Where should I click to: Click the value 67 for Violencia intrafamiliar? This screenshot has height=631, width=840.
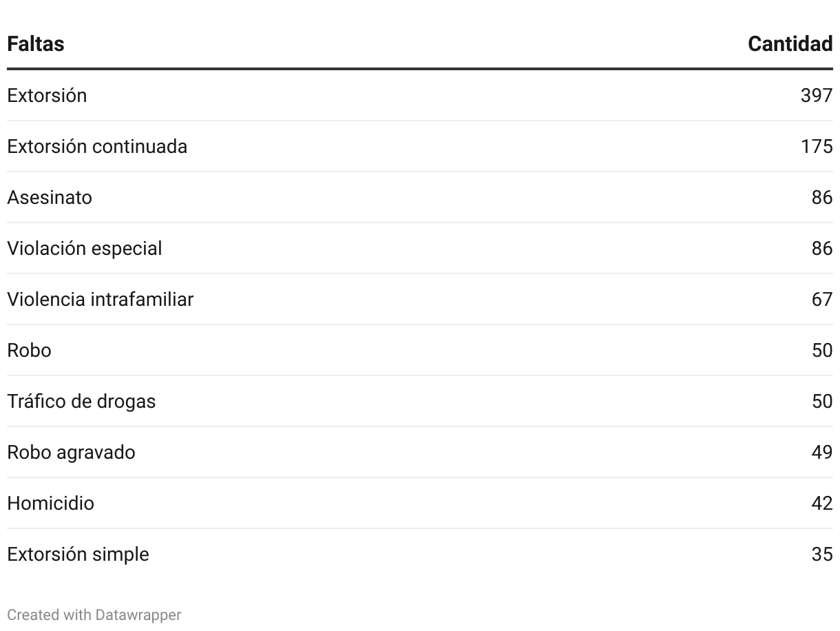click(822, 299)
